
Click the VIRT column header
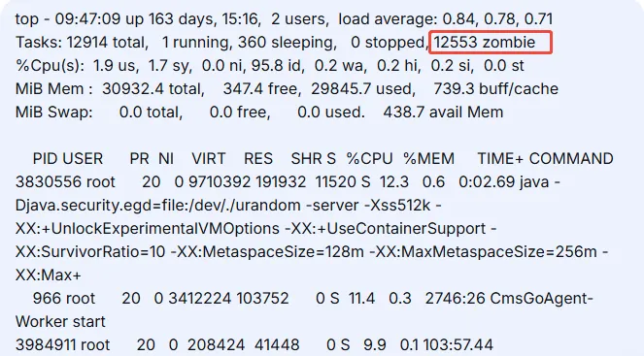click(x=209, y=159)
